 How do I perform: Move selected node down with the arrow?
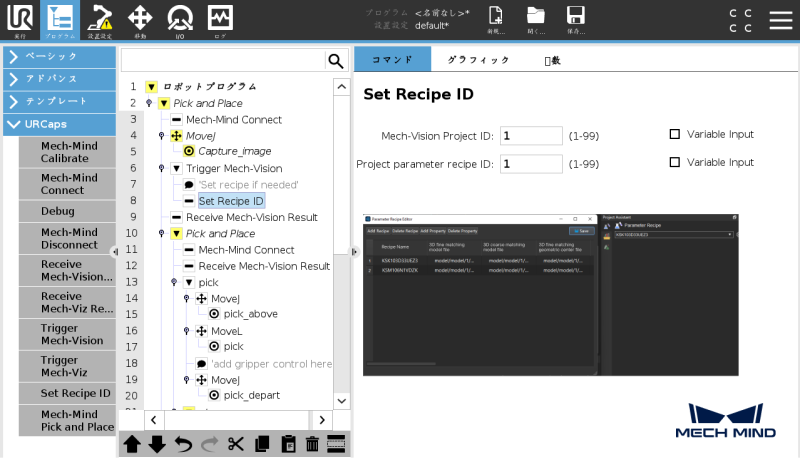click(157, 444)
